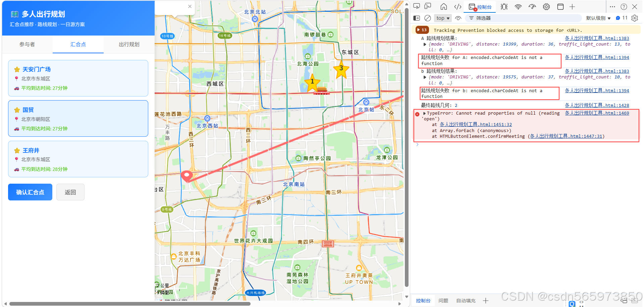Screen dimensions: 644x307
Task: Expand route A result object with duration 36
Action: pyautogui.click(x=425, y=44)
